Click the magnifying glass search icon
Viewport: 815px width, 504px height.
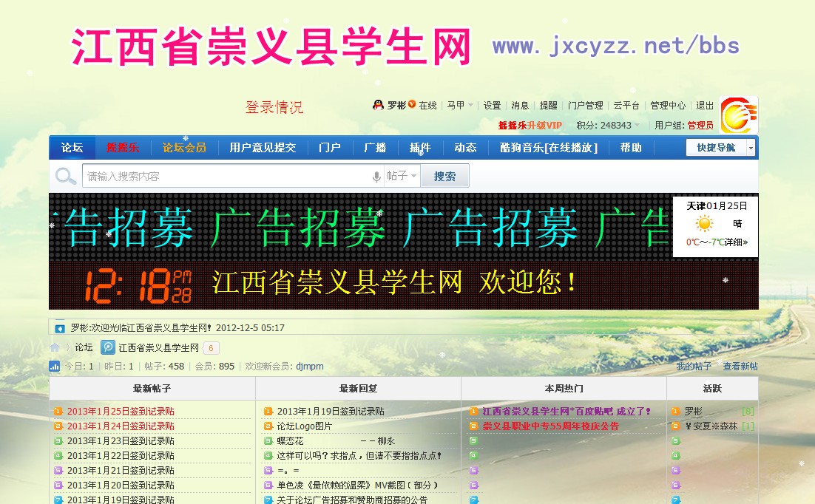point(66,176)
